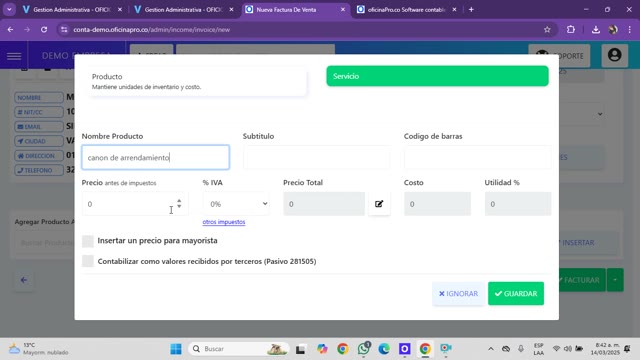
Task: Open Chrome three-dot menu
Action: tap(629, 29)
